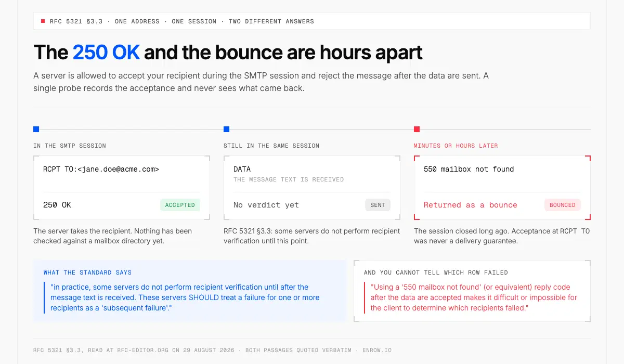Click the green ACCEPTED badge
The image size is (624, 364).
[x=180, y=205]
